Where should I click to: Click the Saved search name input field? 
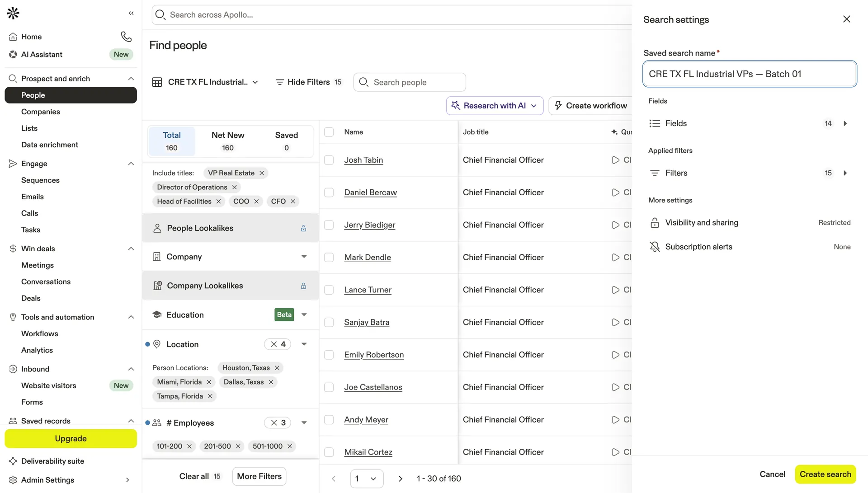750,74
